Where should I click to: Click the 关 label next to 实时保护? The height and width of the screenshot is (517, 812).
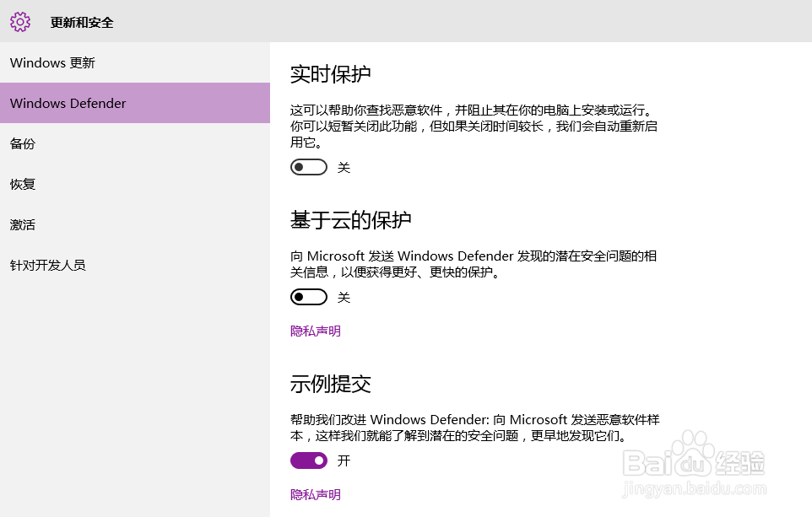coord(343,167)
